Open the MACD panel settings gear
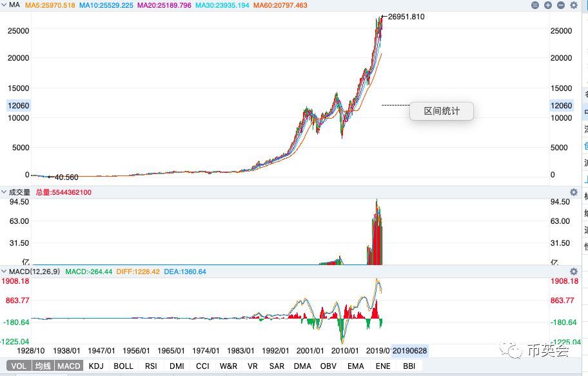 [x=574, y=272]
